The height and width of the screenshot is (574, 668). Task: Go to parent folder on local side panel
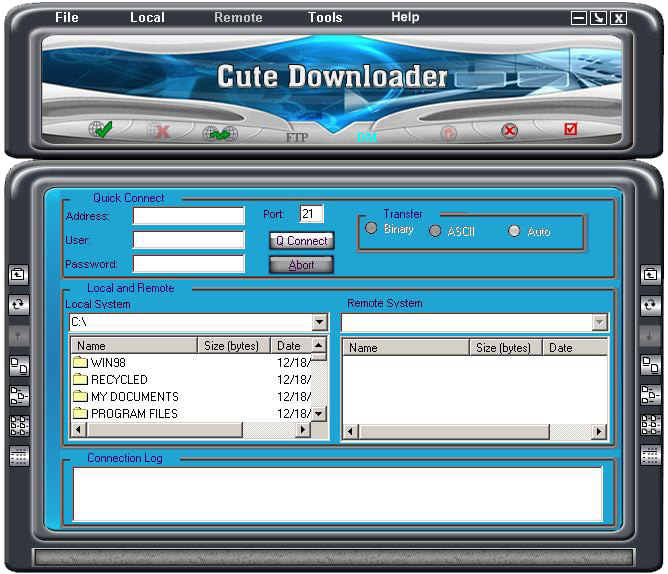click(19, 275)
